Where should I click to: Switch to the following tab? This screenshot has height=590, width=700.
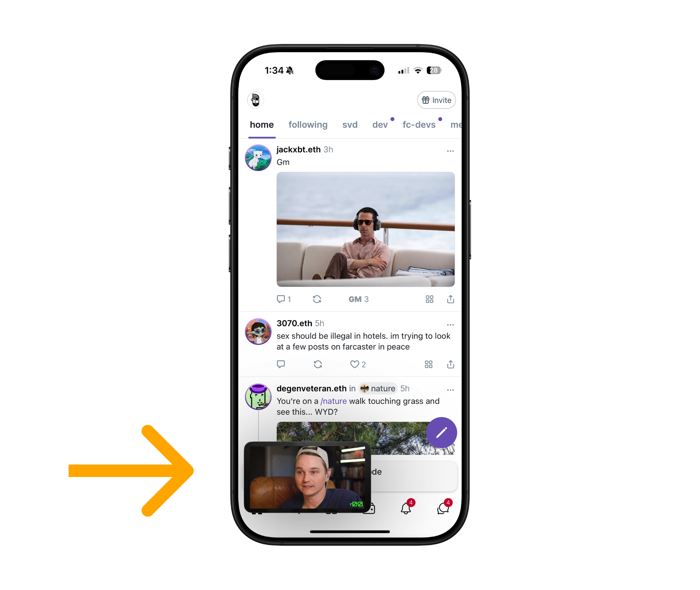point(308,125)
